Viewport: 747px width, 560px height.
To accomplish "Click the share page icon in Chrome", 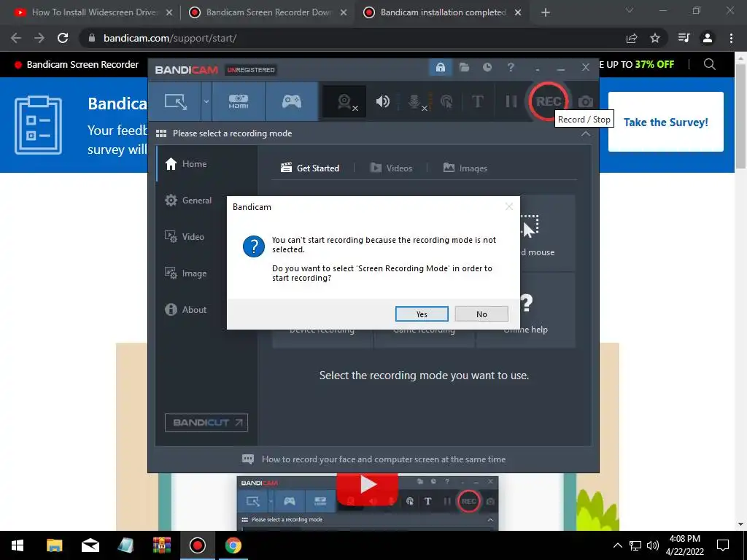I will 632,38.
